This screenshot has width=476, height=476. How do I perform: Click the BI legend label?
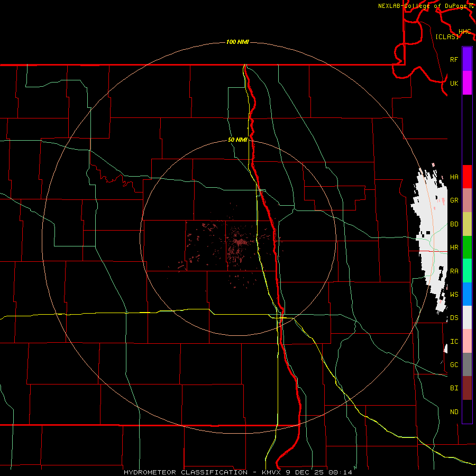point(454,388)
